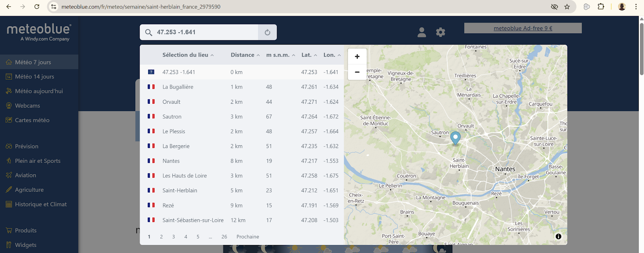Open the browser extensions puzzle icon
The image size is (644, 253).
coord(601,7)
